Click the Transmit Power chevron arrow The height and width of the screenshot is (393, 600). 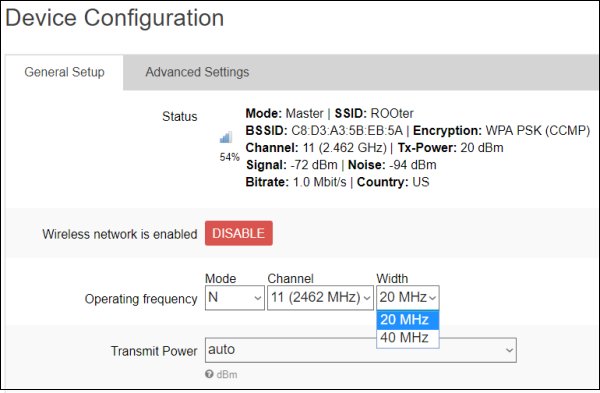pos(509,350)
